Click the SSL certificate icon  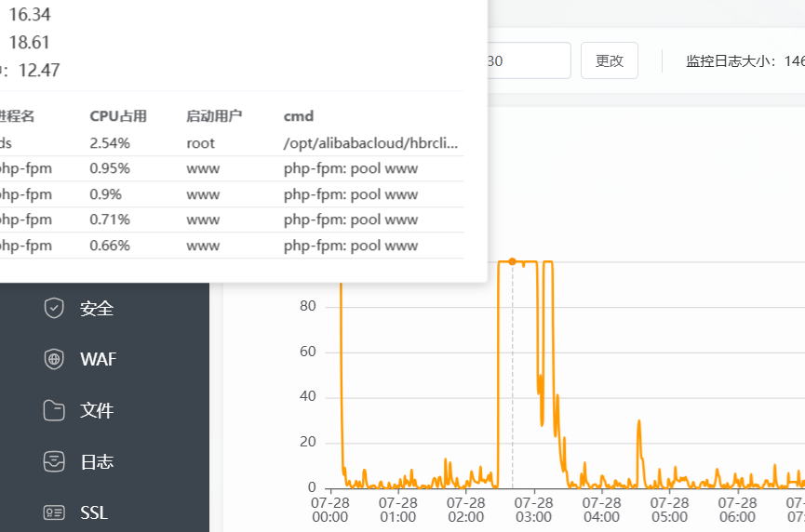click(x=54, y=512)
